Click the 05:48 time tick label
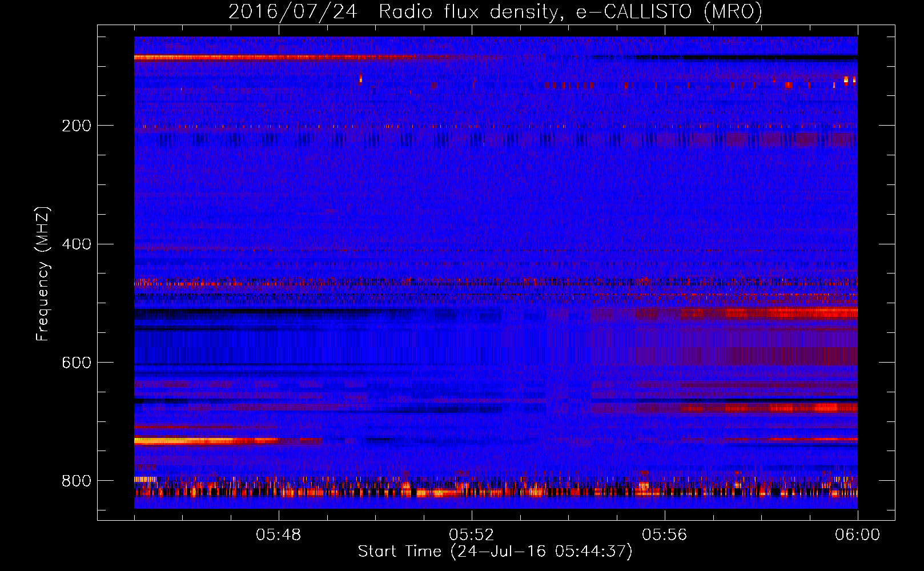Screen dimensions: 924x571 click(x=279, y=535)
